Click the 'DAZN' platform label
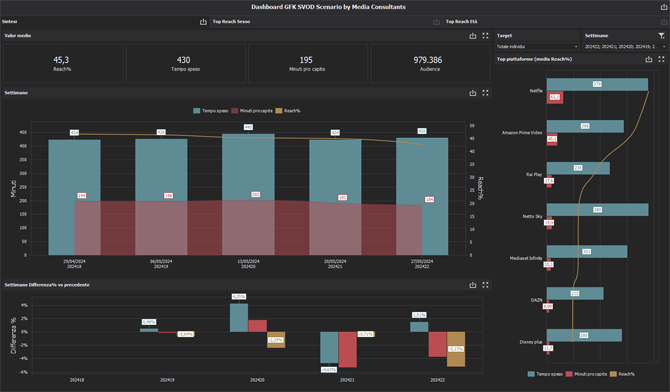Screen dimensions: 670x392 point(537,300)
